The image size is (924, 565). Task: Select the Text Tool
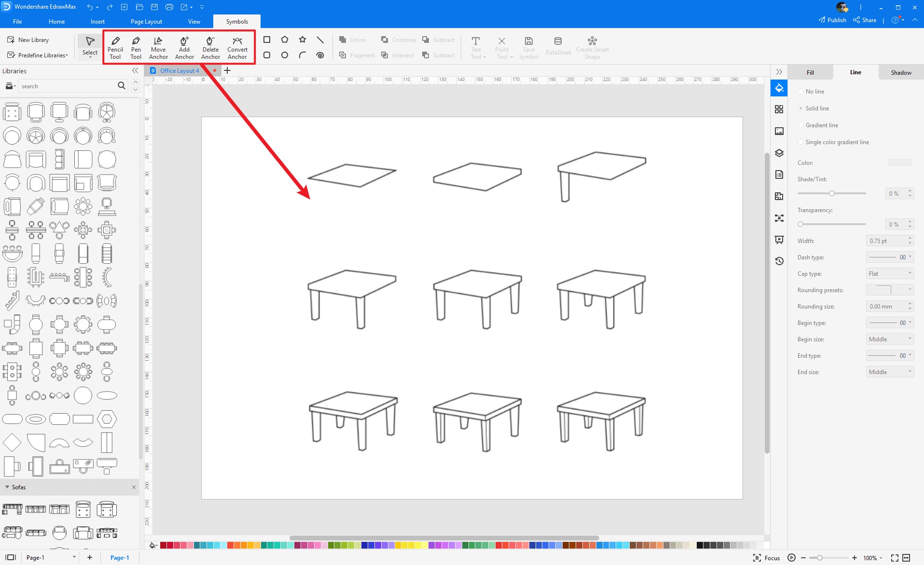click(x=476, y=47)
